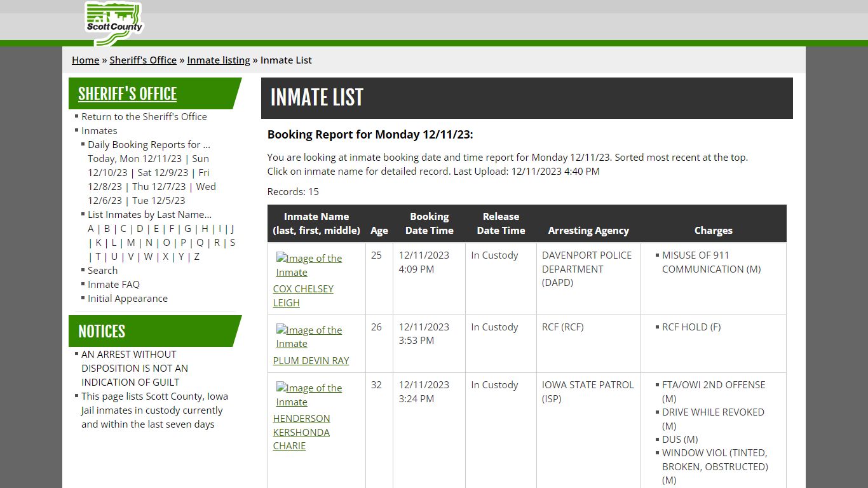List inmates with last name N
This screenshot has height=488, width=868.
(149, 242)
